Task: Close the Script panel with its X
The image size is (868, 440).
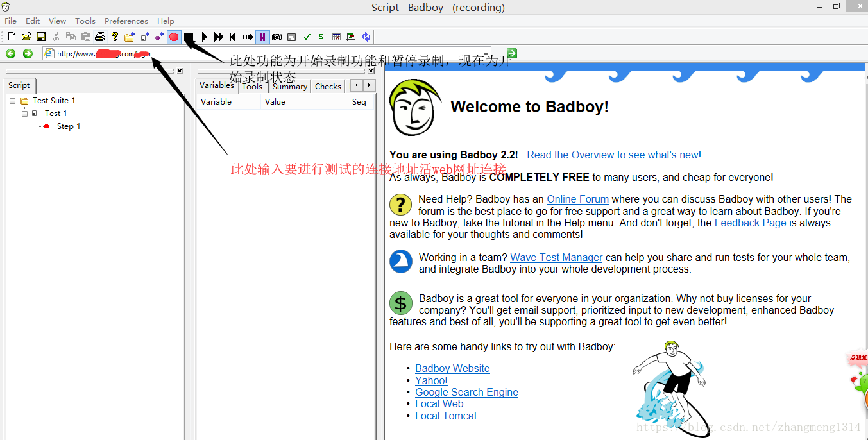Action: [x=180, y=71]
